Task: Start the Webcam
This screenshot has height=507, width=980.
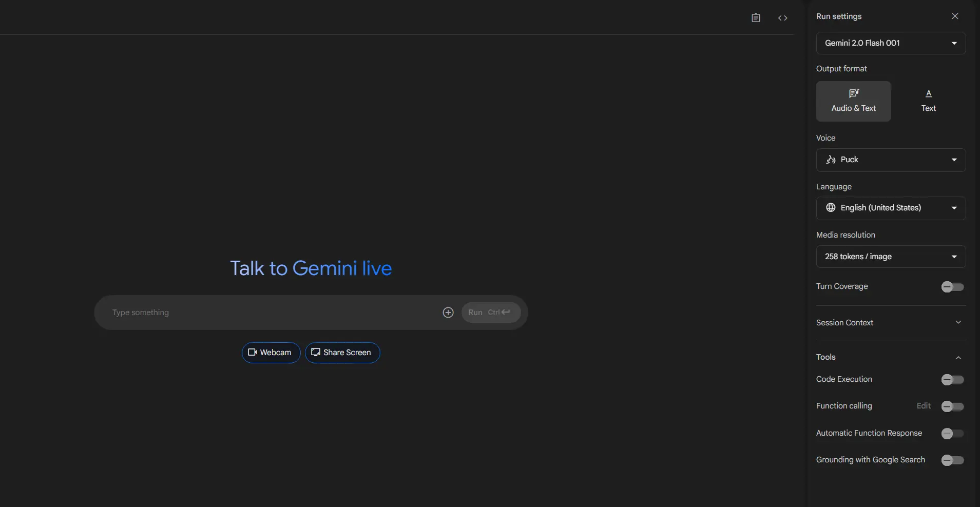Action: 271,353
